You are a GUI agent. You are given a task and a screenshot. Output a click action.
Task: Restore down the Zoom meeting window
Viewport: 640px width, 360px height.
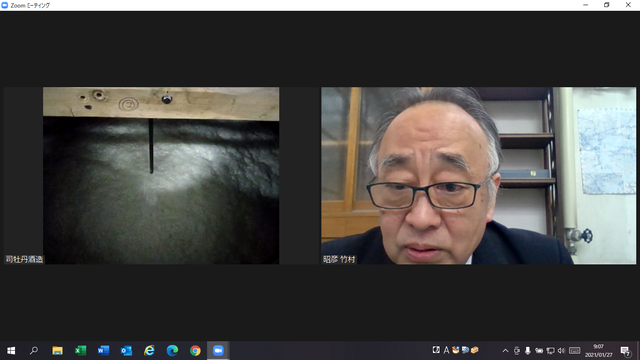click(x=607, y=5)
